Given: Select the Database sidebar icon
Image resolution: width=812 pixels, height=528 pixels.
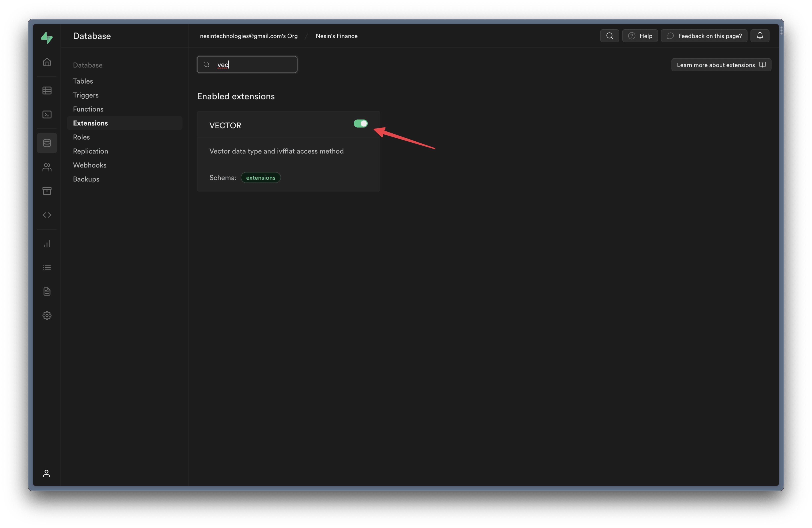Looking at the screenshot, I should point(47,143).
